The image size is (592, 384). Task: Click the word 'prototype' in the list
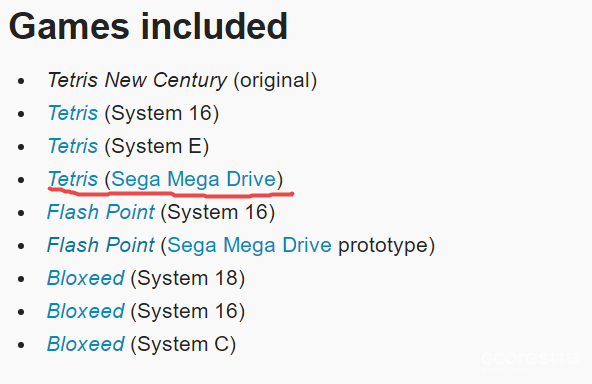pyautogui.click(x=383, y=245)
